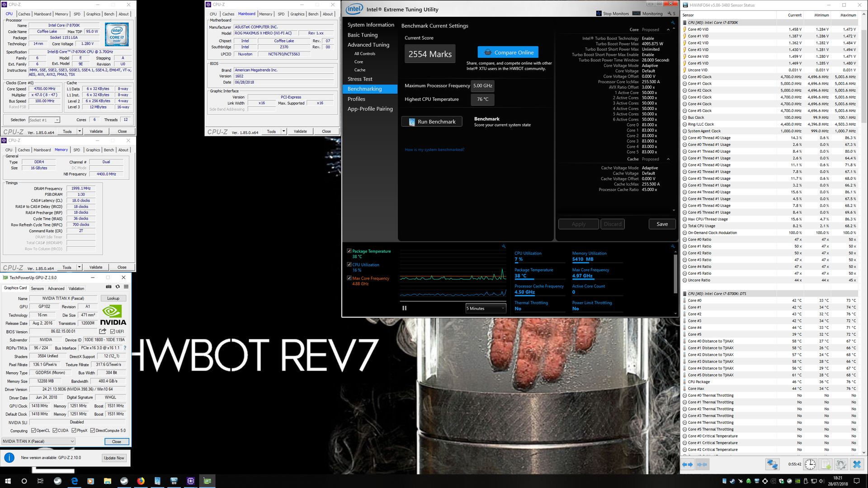Click the Monitoring icon in XTU
868x488 pixels.
click(x=637, y=14)
